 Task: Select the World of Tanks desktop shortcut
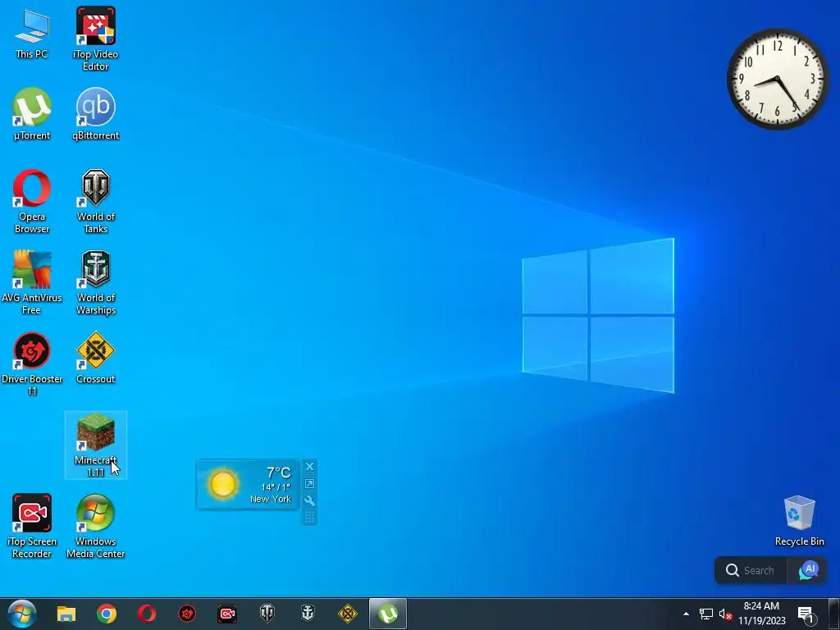(95, 202)
